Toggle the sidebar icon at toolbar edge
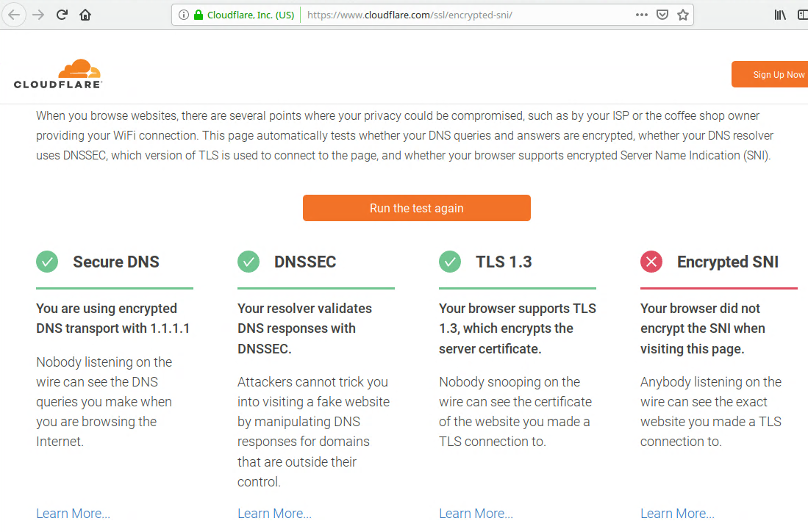Screen dimensions: 808x532 tap(803, 15)
